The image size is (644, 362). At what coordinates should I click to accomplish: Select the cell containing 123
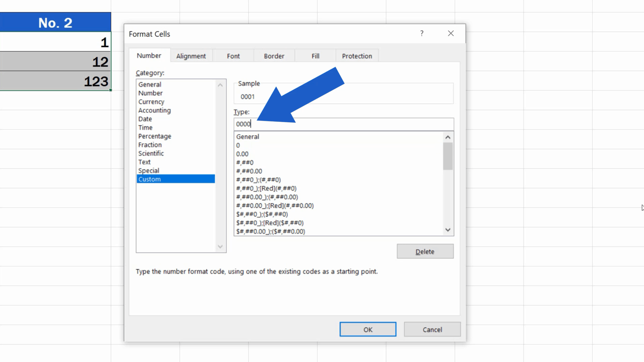click(55, 81)
